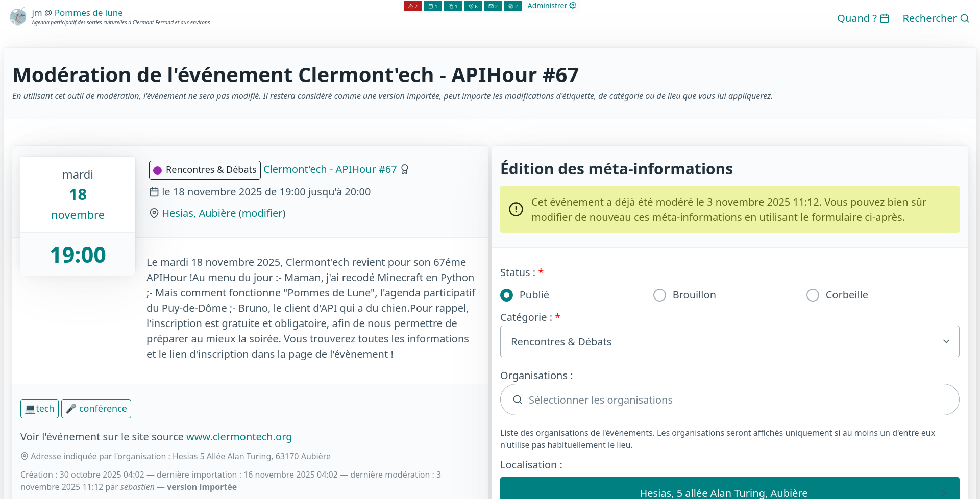Image resolution: width=980 pixels, height=499 pixels.
Task: Open the Catégorie dropdown
Action: click(x=729, y=341)
